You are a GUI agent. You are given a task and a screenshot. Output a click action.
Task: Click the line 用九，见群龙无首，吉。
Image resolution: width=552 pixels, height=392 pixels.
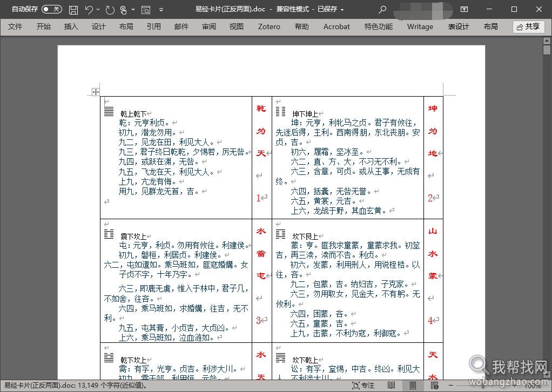[159, 192]
